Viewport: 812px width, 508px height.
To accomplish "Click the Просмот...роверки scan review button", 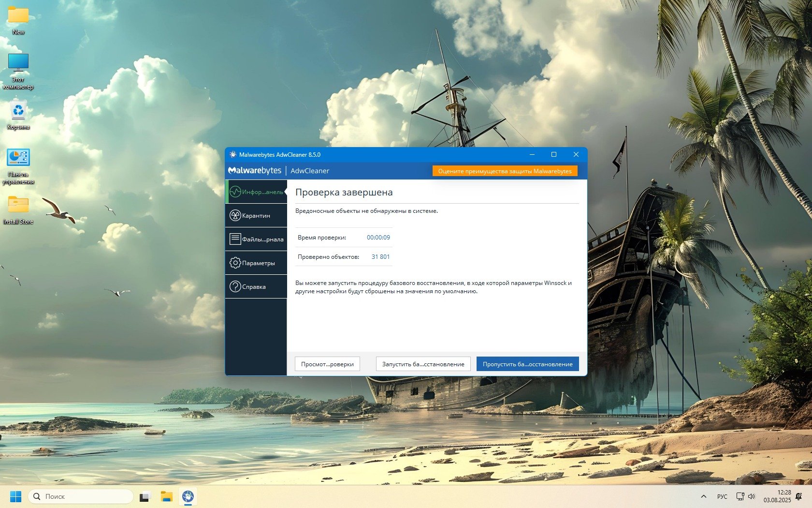I will coord(327,364).
